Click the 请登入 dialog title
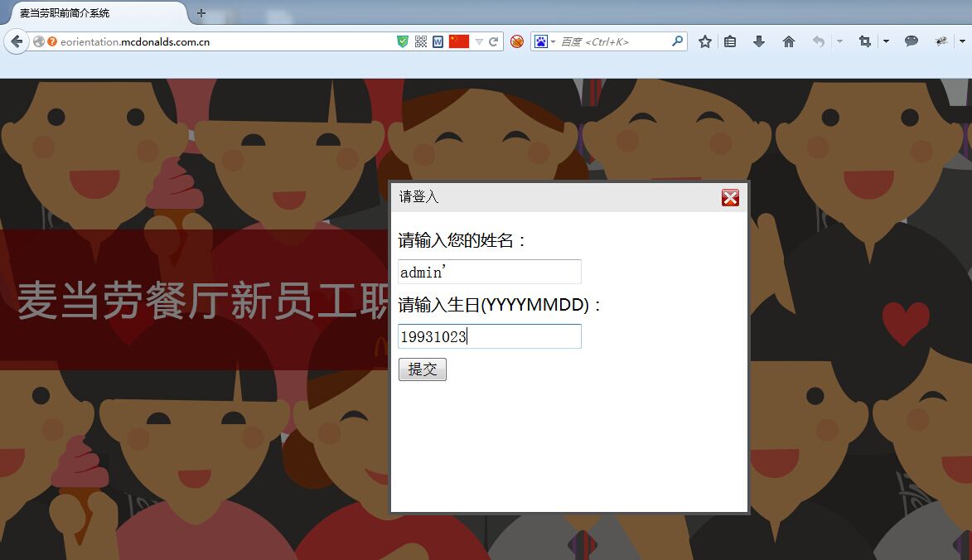The width and height of the screenshot is (972, 560). pyautogui.click(x=419, y=197)
